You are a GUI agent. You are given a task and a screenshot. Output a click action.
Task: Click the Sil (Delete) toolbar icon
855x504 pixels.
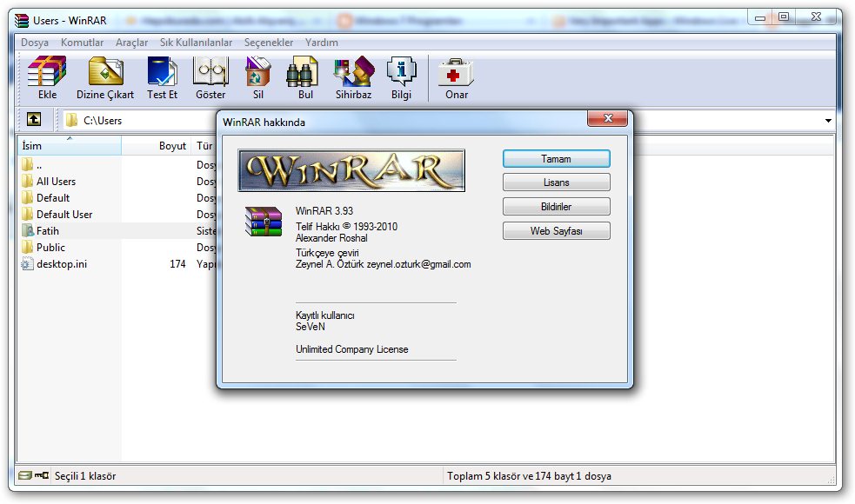[258, 72]
